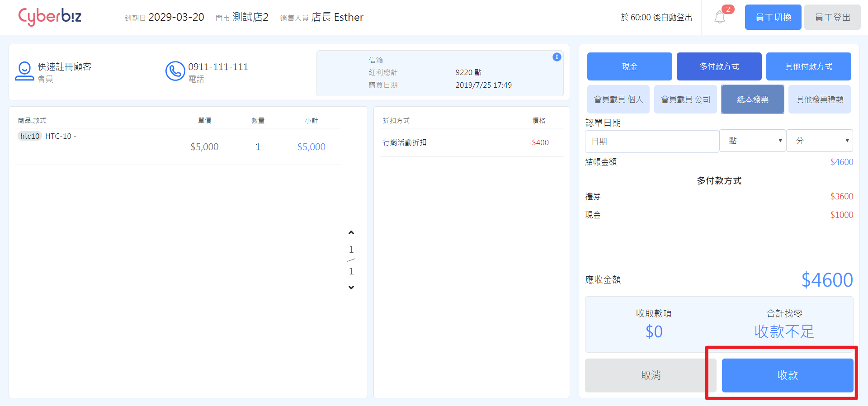Click the 收取款項 $0 amount
The image size is (868, 406).
(654, 332)
